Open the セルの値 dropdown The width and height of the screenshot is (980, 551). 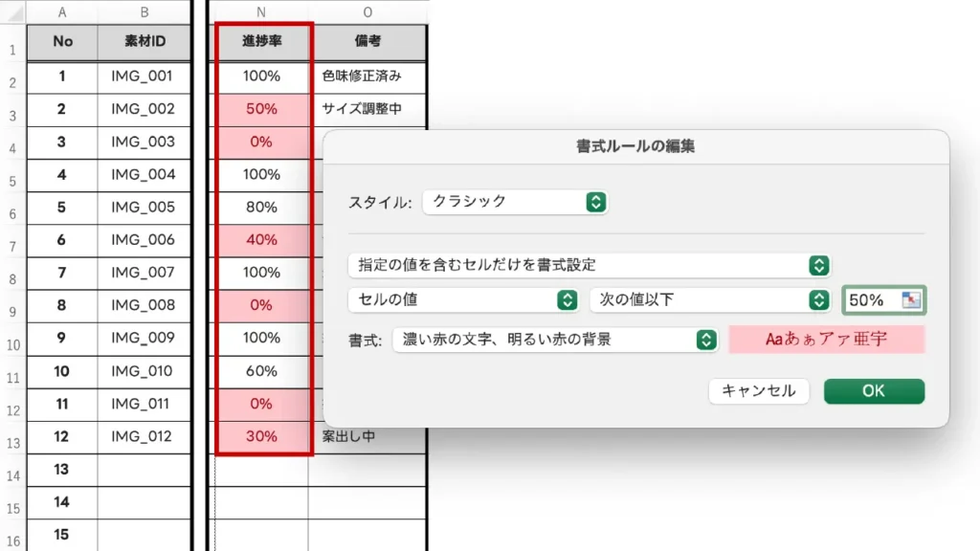464,300
